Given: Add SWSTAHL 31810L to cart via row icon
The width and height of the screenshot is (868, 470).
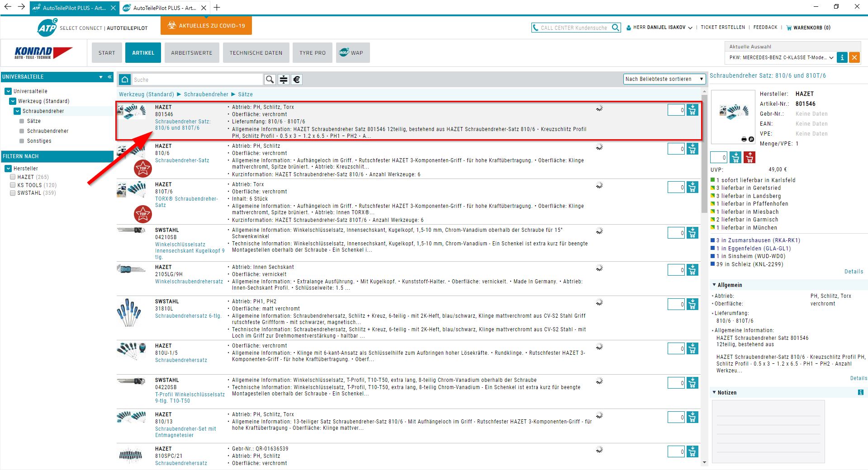Looking at the screenshot, I should [x=692, y=304].
